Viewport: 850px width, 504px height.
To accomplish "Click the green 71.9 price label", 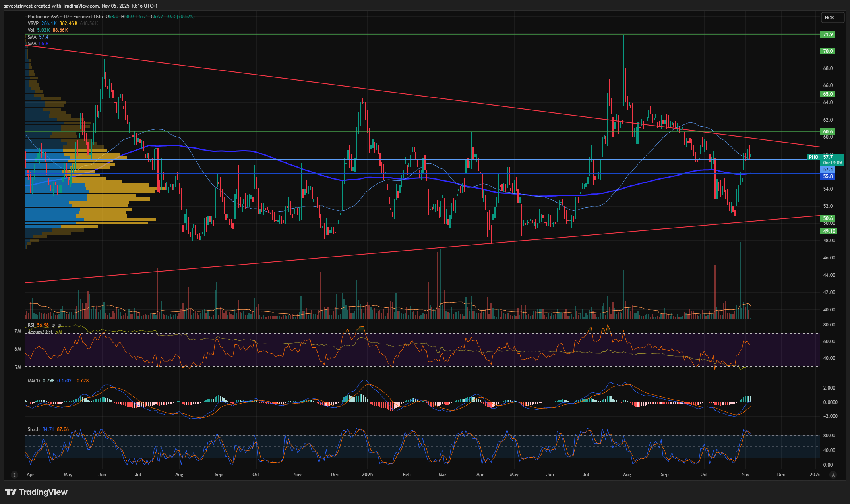I will click(828, 35).
